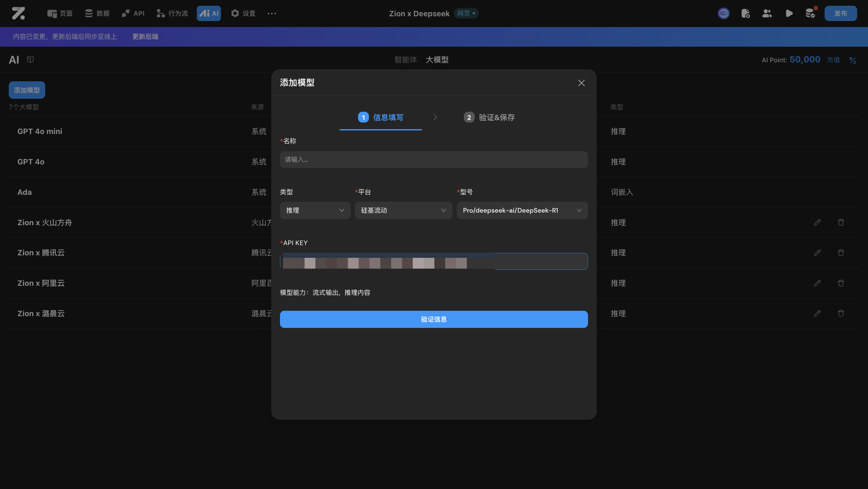Open the document settings icon
The width and height of the screenshot is (868, 489).
(x=745, y=14)
